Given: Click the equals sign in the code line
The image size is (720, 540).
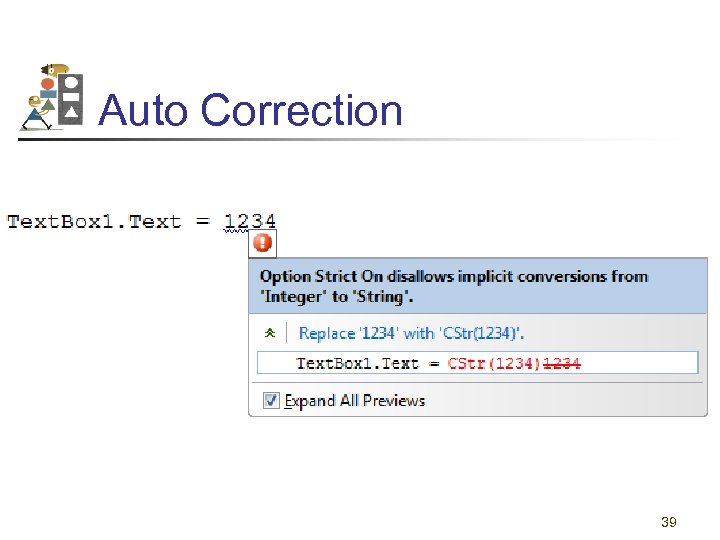Looking at the screenshot, I should [203, 221].
